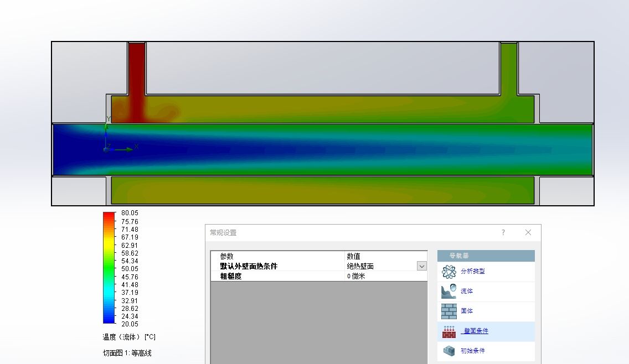The image size is (629, 364).
Task: Select the 粗糙度 parameter row label
Action: 231,276
